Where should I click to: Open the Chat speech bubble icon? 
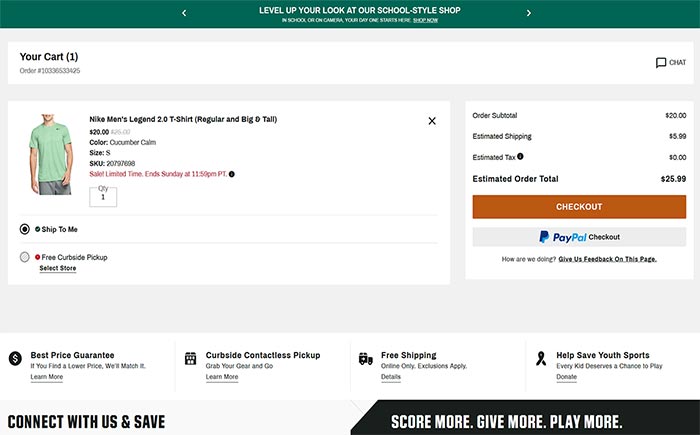[661, 63]
